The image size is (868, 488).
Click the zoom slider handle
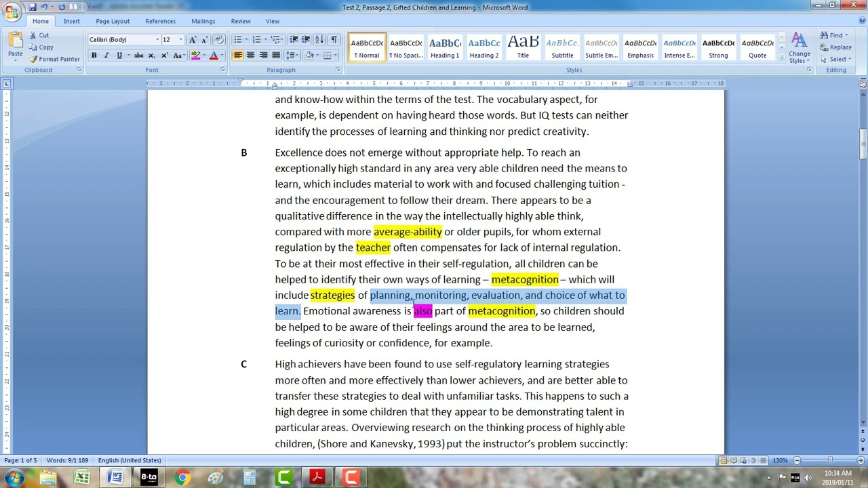click(830, 460)
